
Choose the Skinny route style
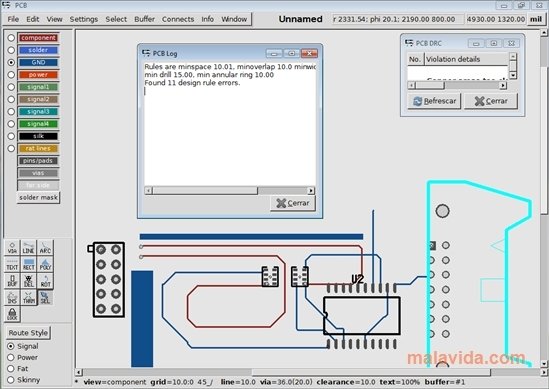point(11,380)
